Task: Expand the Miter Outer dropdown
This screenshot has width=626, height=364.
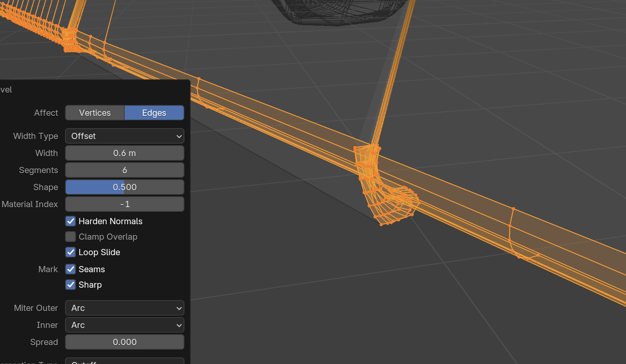Action: (124, 308)
